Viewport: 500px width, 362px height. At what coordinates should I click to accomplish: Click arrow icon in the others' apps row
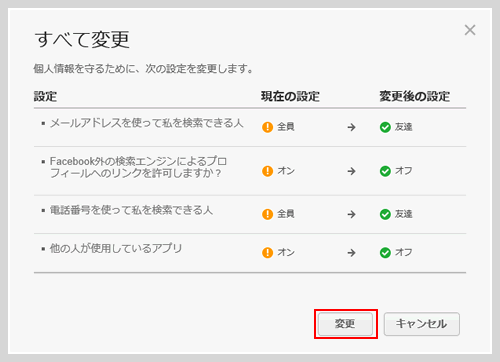tap(351, 253)
